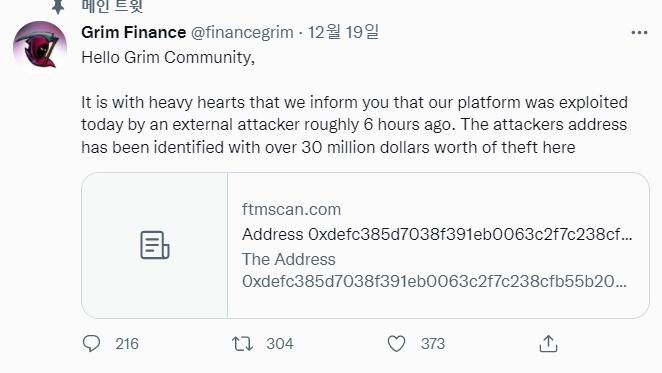Click the 메인 트윗 pinned label

(112, 6)
